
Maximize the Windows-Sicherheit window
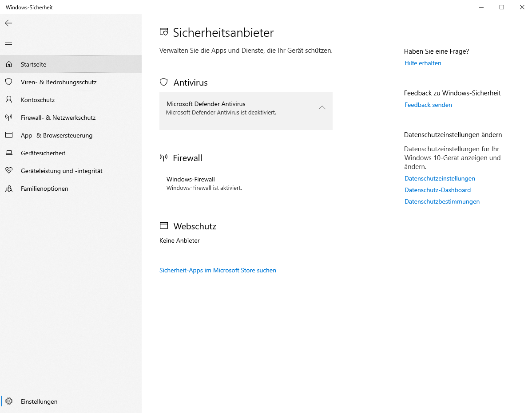[501, 7]
